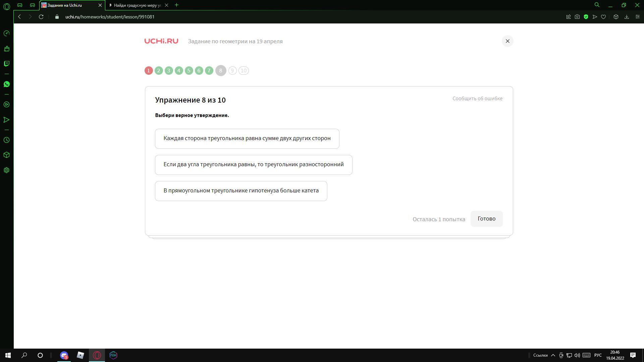Switch to "Найди градусную меру" tab
The height and width of the screenshot is (362, 644).
click(137, 5)
